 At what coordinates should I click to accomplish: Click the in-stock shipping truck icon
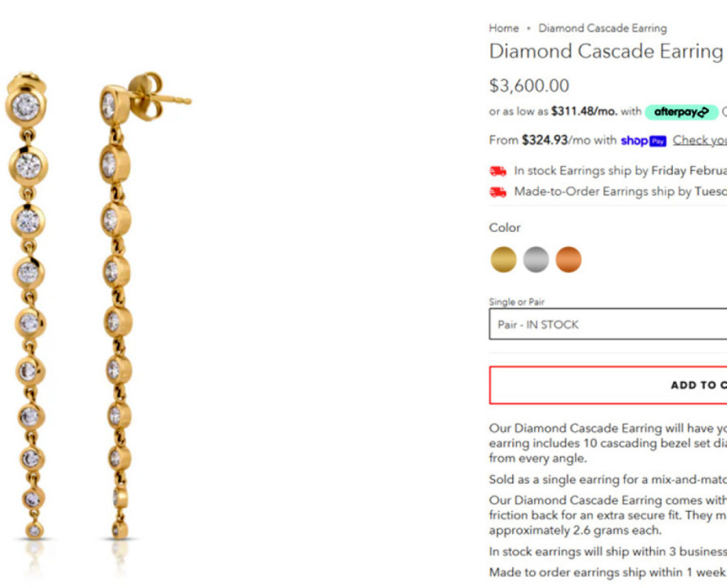pyautogui.click(x=498, y=171)
